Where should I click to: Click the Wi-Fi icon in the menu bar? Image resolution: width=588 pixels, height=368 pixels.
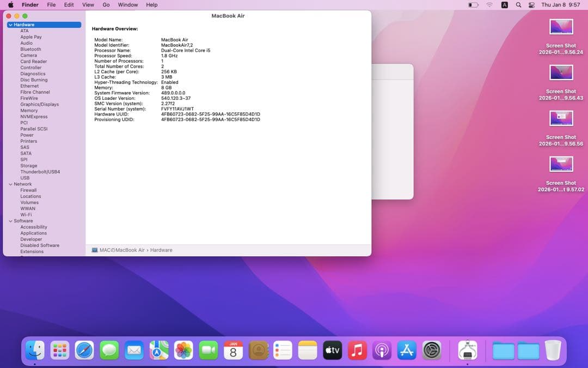(489, 4)
